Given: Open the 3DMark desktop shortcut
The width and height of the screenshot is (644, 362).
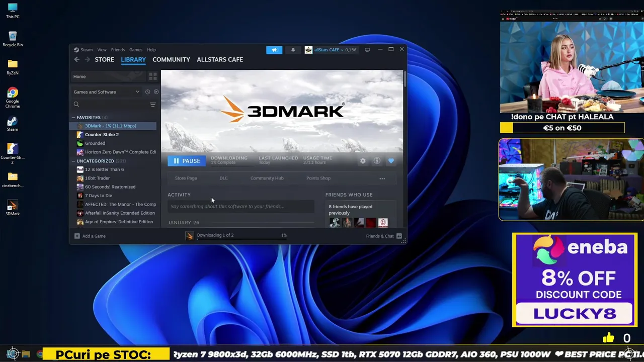Looking at the screenshot, I should (13, 208).
